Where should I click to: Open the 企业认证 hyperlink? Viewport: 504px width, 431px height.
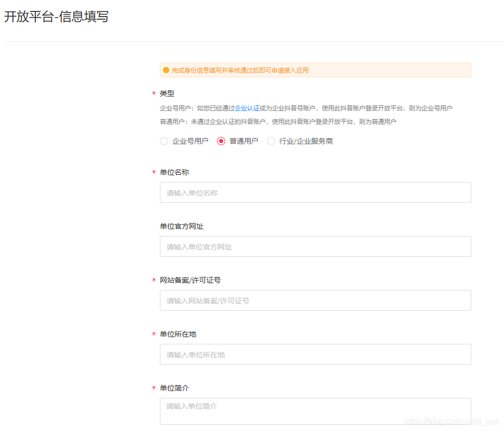pos(247,108)
